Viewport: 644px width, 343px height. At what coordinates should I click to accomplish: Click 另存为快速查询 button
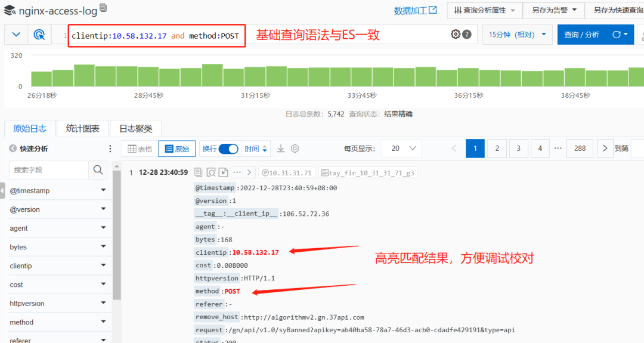pos(618,10)
